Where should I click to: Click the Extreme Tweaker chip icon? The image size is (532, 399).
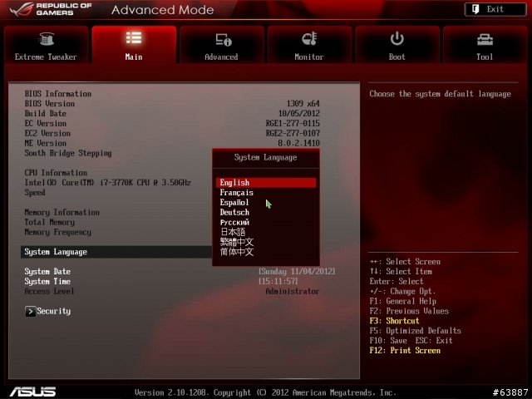pos(47,39)
